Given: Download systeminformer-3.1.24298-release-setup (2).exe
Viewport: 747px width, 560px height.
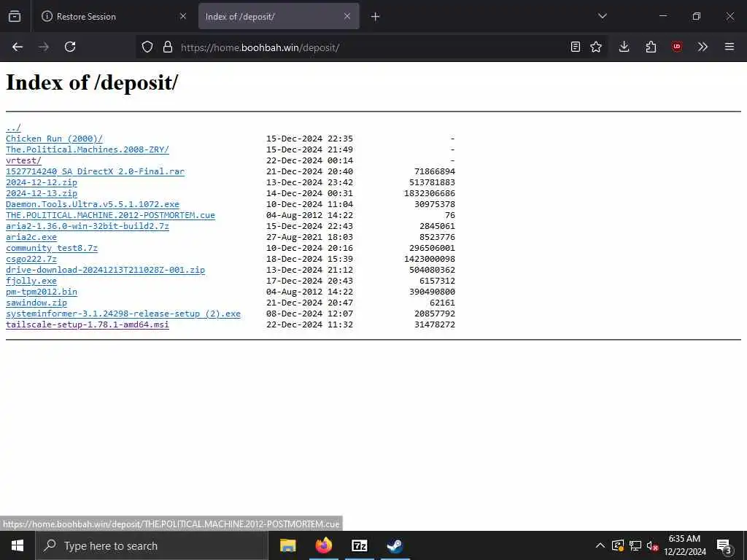Looking at the screenshot, I should 123,314.
